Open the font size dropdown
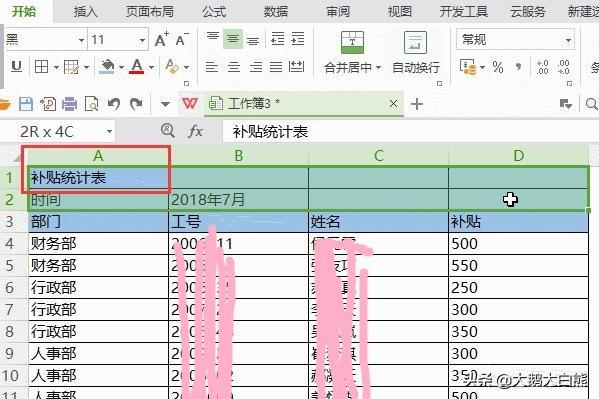The image size is (599, 399). [142, 40]
